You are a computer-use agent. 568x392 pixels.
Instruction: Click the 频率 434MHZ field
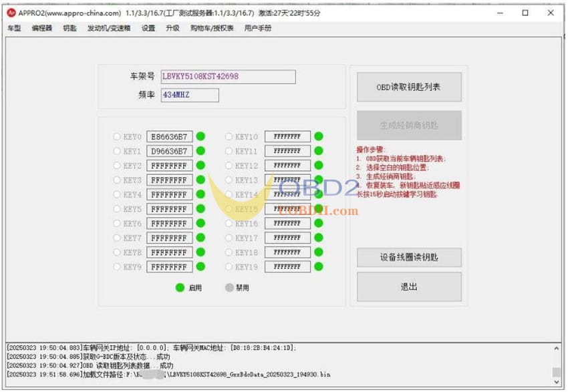(190, 95)
